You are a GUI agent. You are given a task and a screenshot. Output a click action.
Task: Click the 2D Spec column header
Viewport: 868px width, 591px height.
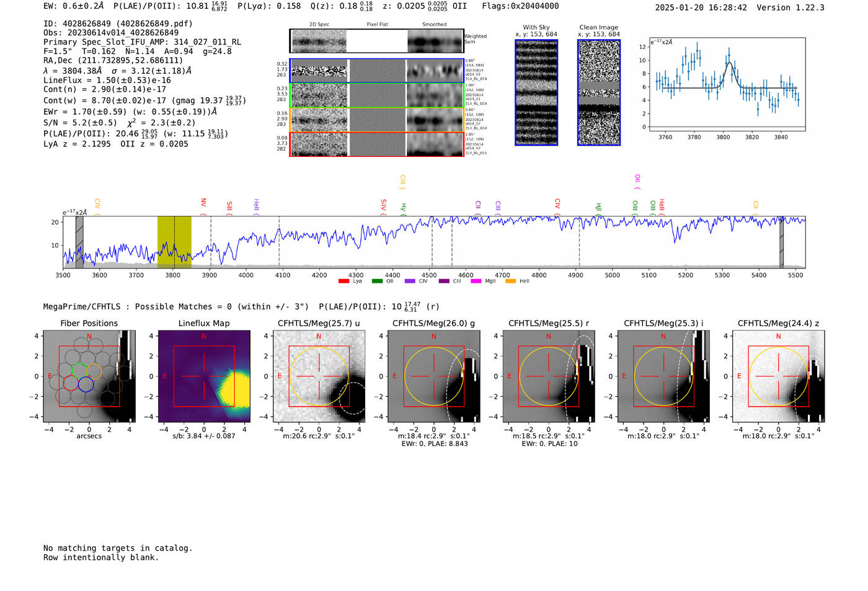(x=319, y=25)
